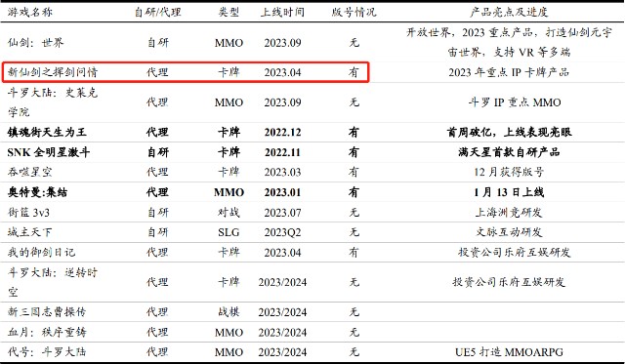Image resolution: width=625 pixels, height=364 pixels.
Task: Click the 2023Q2 launch date
Action: [x=282, y=232]
